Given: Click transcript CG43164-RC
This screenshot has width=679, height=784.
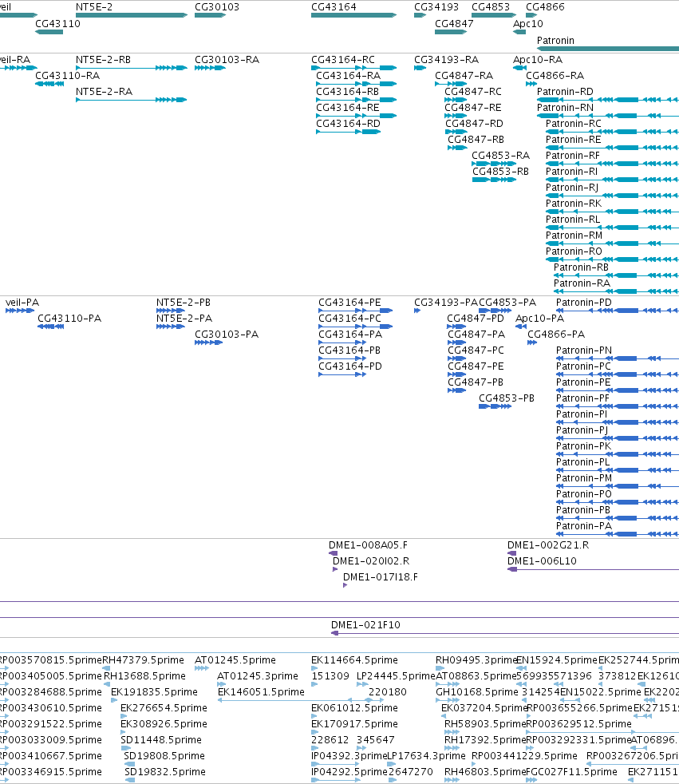Looking at the screenshot, I should (353, 68).
